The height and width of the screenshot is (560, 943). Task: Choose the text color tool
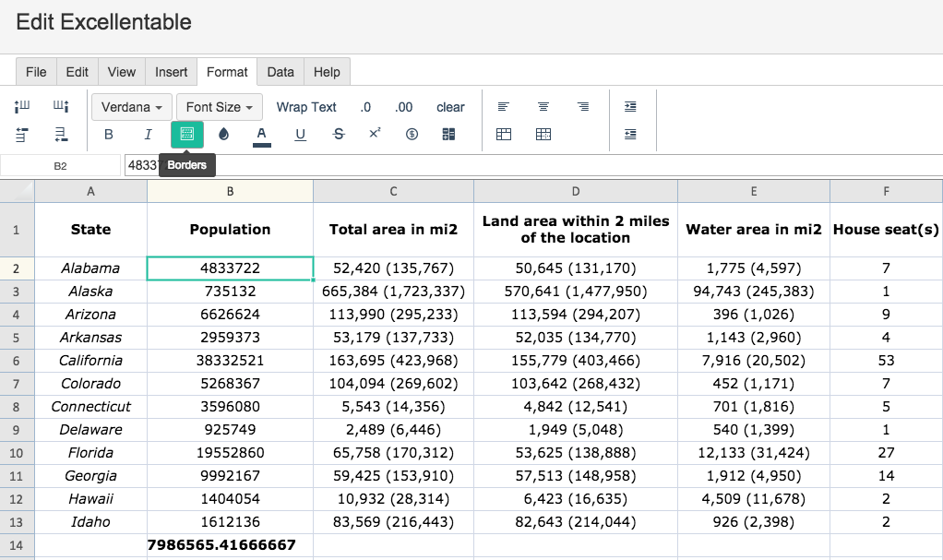pyautogui.click(x=261, y=135)
